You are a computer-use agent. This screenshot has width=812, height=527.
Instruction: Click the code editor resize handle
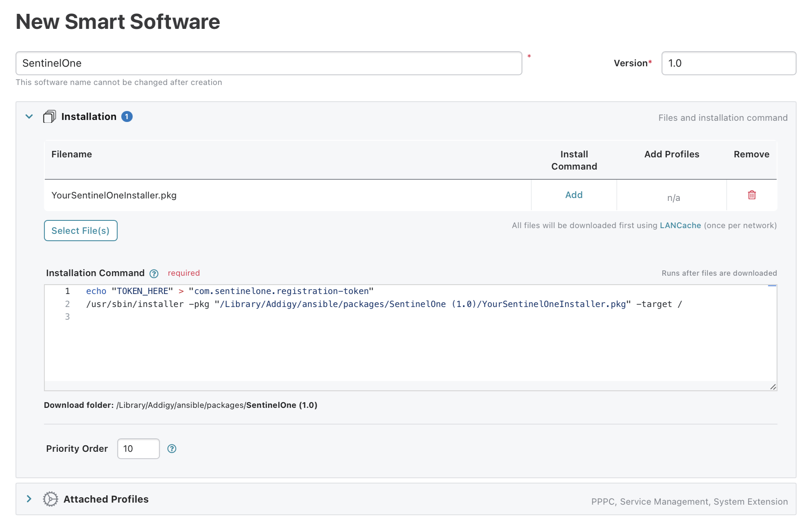[773, 387]
